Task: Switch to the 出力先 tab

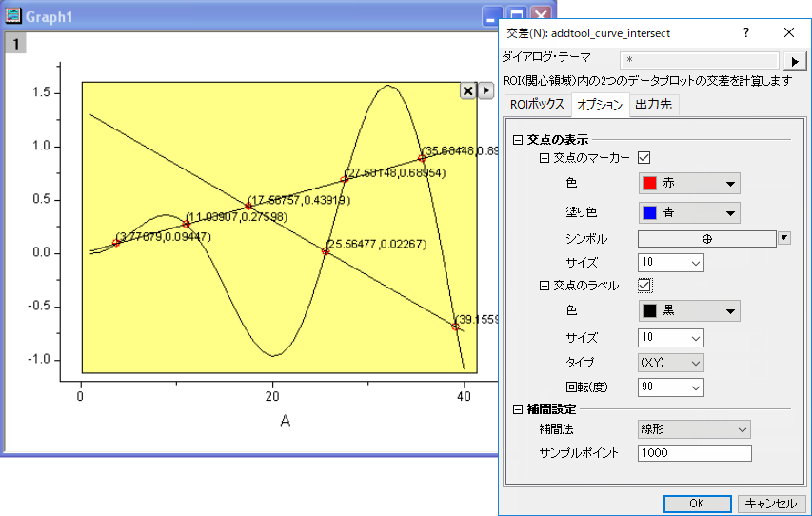Action: pyautogui.click(x=654, y=105)
